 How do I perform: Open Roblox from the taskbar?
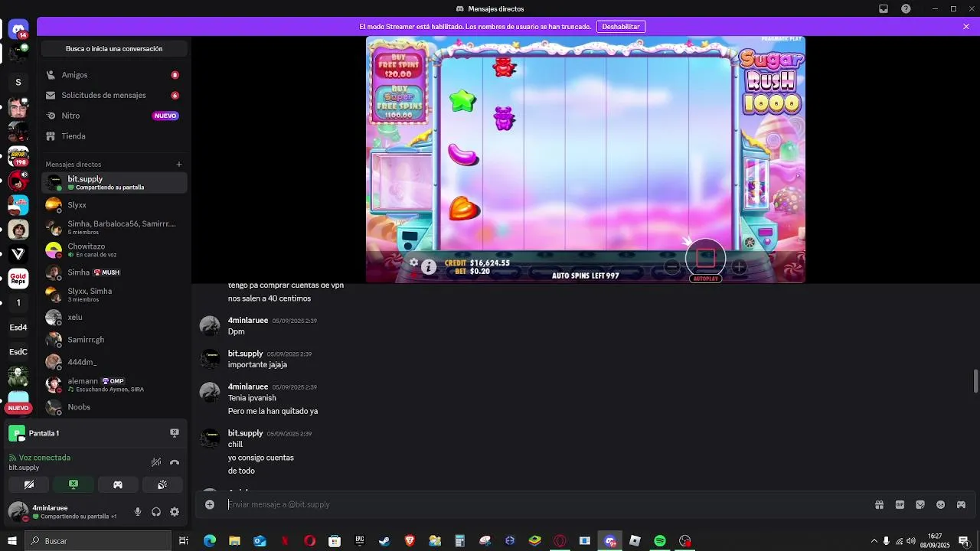635,541
